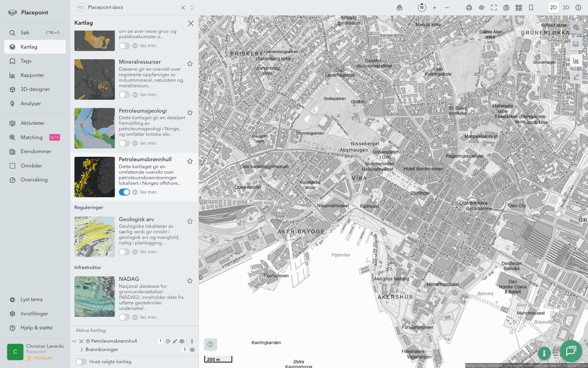Switch the map to 3D view
Image resolution: width=588 pixels, height=368 pixels.
pos(566,8)
